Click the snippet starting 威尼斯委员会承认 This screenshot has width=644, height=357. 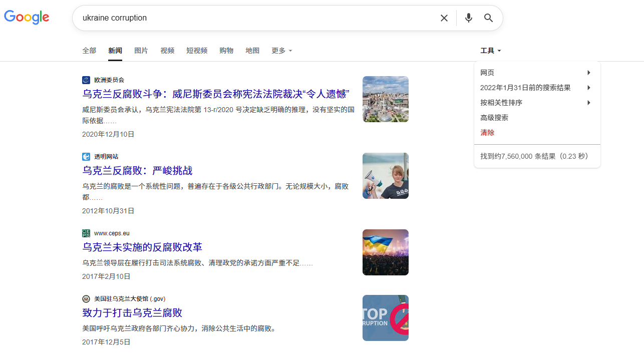tap(218, 115)
